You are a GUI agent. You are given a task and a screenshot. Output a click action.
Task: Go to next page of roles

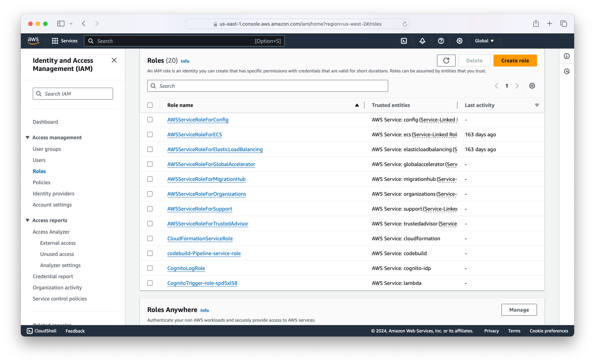tap(517, 86)
